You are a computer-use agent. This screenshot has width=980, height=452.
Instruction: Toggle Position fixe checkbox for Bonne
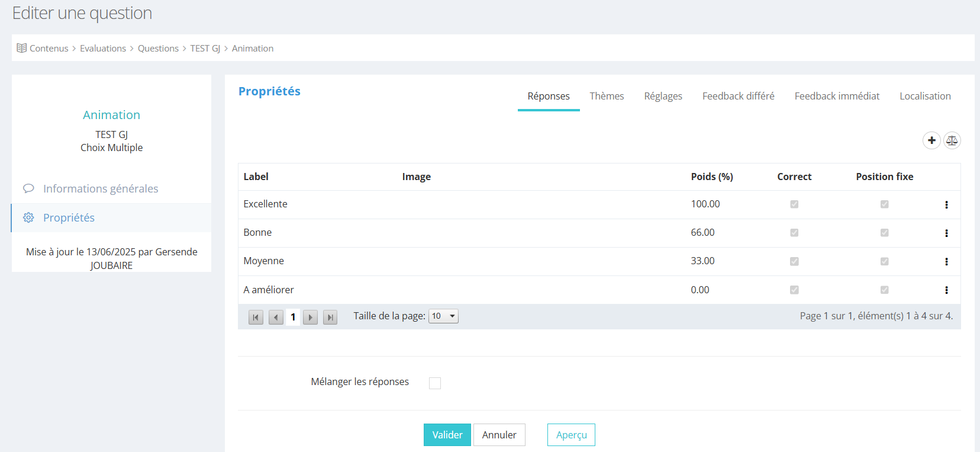point(884,233)
